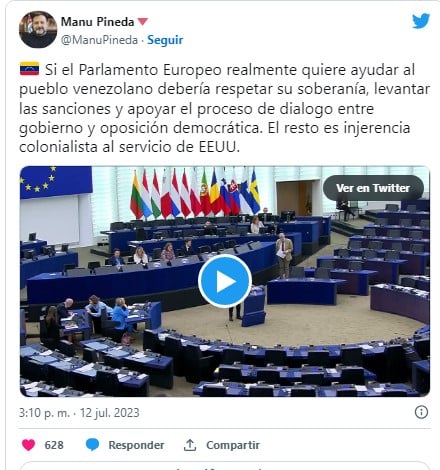Screen dimensions: 440x470
Task: Click the blue reply speech bubble icon
Action: [x=92, y=445]
